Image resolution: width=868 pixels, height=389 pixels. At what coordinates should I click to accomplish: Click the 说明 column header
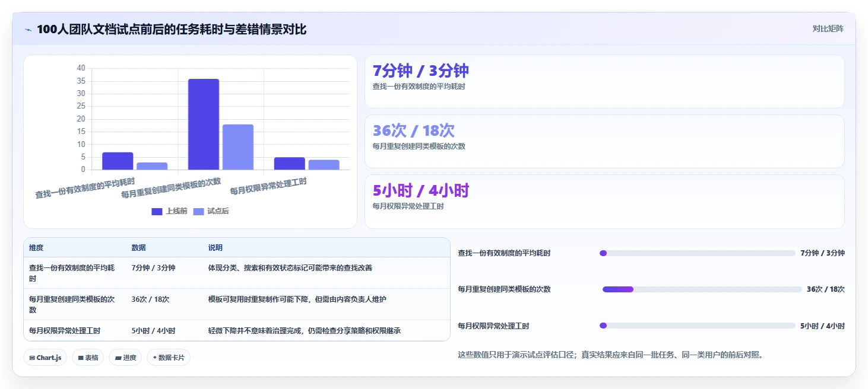(216, 248)
